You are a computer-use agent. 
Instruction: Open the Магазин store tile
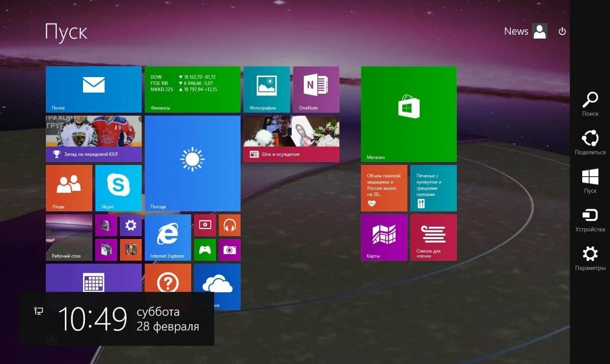click(x=409, y=114)
